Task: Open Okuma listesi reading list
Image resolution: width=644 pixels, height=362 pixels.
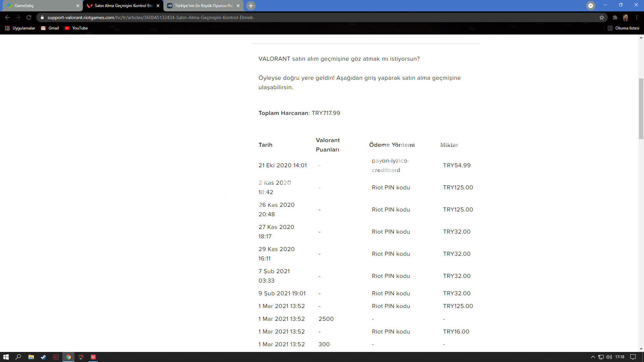Action: point(624,28)
